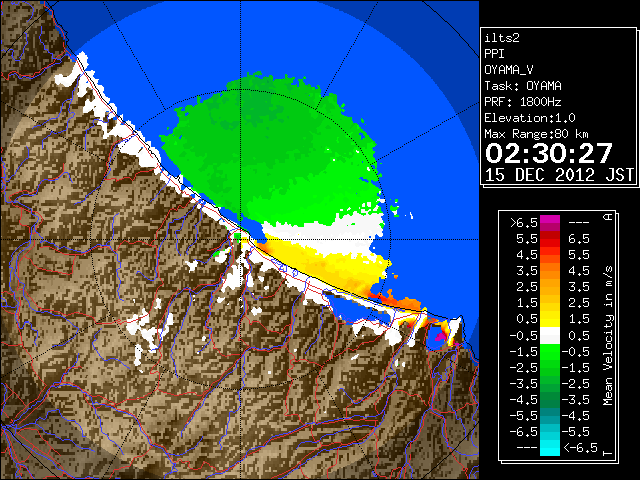Click the magenta velocity patch near the cape
Image resolution: width=640 pixels, height=480 pixels.
coord(440,336)
